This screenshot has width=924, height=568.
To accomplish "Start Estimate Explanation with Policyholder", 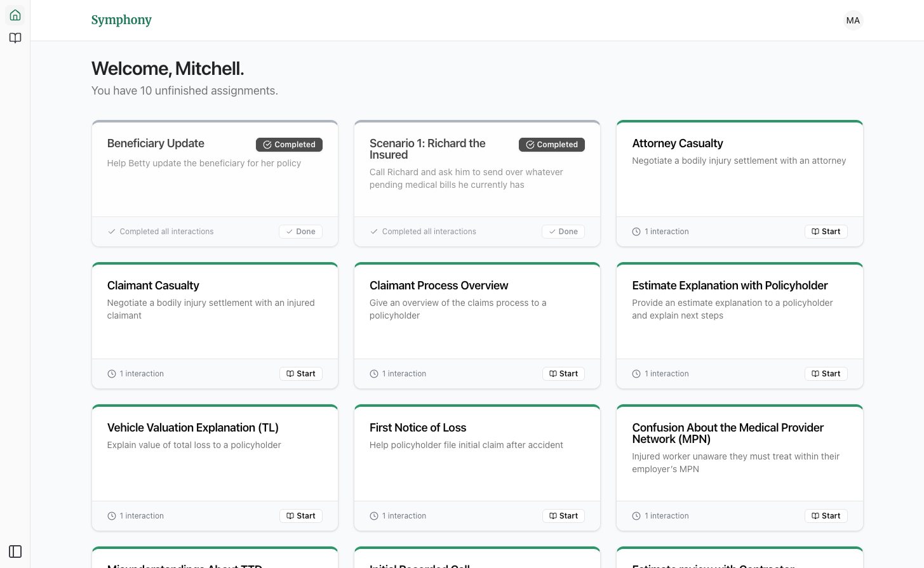I will coord(826,374).
